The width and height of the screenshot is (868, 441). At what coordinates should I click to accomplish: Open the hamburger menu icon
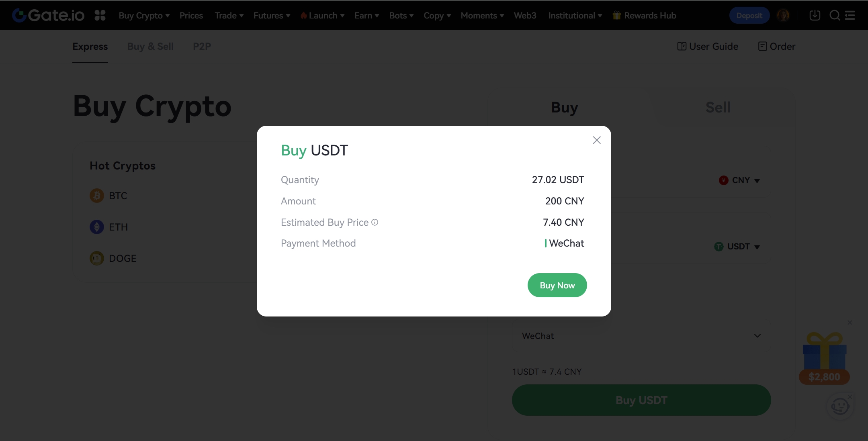(850, 15)
